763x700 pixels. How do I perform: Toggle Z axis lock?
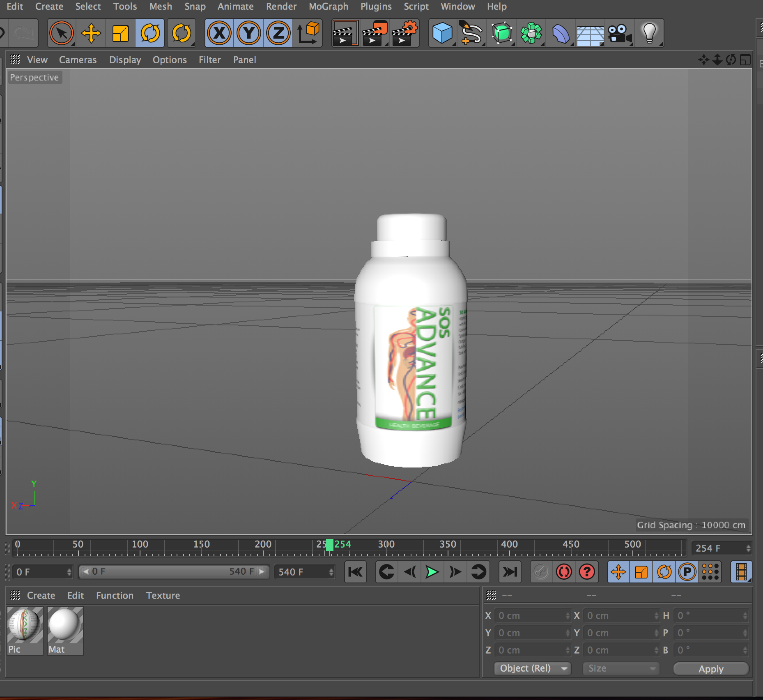[x=278, y=33]
